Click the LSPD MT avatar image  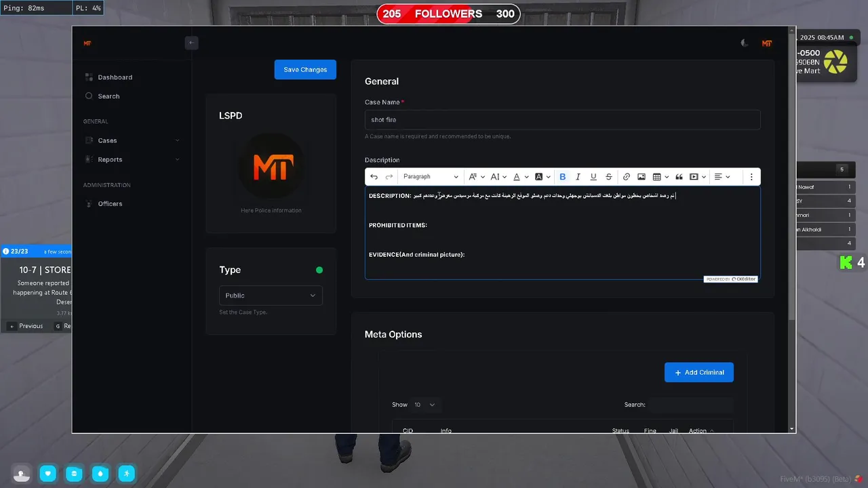pyautogui.click(x=272, y=166)
